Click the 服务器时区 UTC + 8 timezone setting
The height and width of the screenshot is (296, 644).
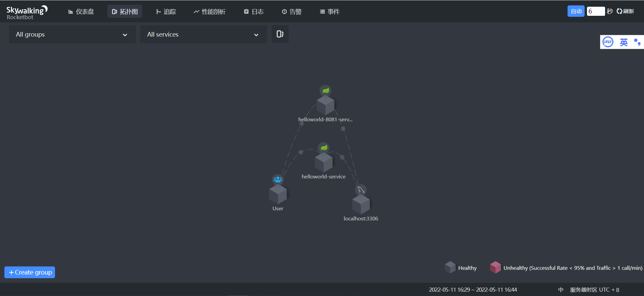point(595,290)
